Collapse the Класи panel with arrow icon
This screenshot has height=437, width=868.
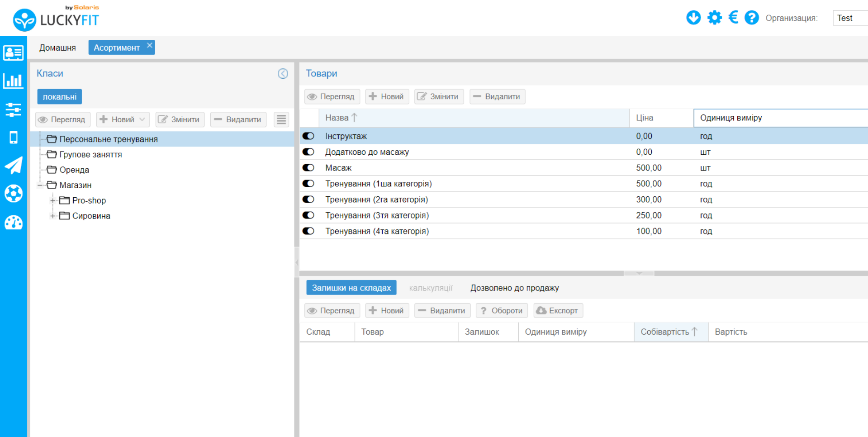(x=283, y=74)
